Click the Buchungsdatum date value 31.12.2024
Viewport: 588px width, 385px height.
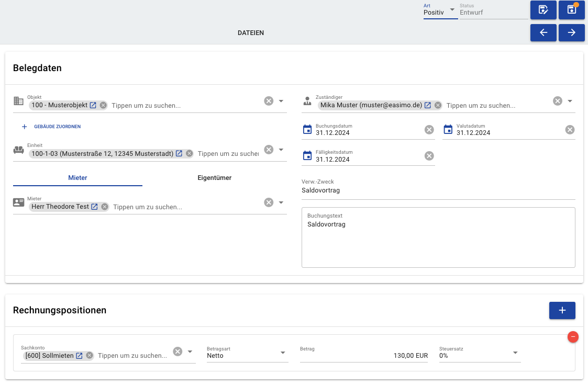tap(332, 133)
